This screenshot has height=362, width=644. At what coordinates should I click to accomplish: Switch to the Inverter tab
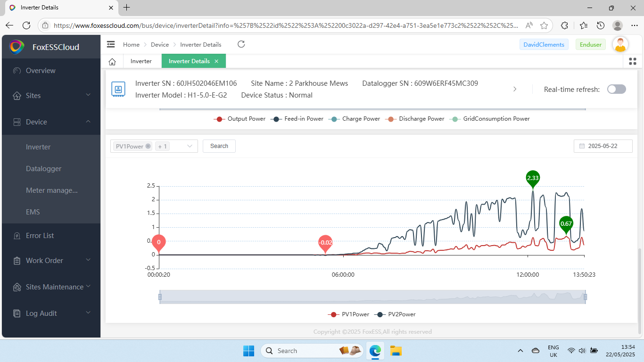pos(141,61)
